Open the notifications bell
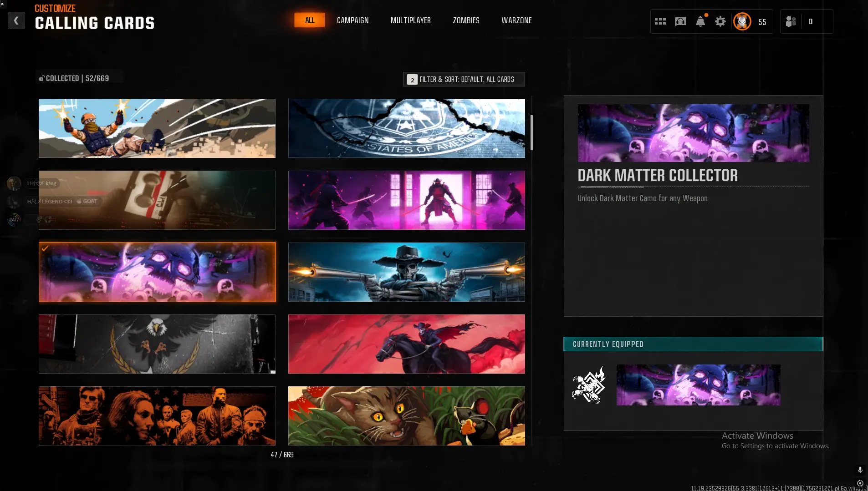 (x=700, y=21)
